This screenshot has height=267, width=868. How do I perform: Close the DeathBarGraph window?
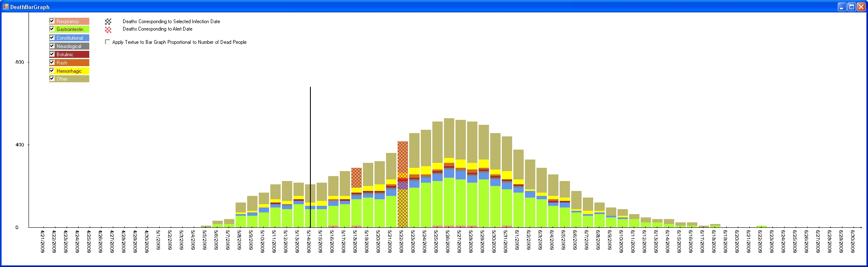pyautogui.click(x=861, y=7)
